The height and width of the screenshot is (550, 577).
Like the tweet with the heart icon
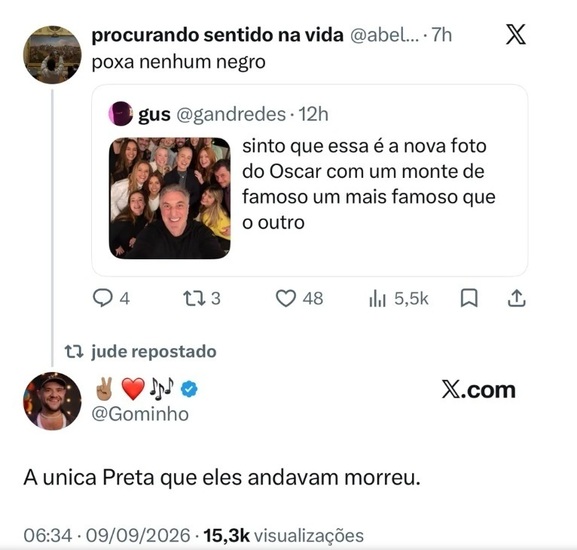point(286,298)
